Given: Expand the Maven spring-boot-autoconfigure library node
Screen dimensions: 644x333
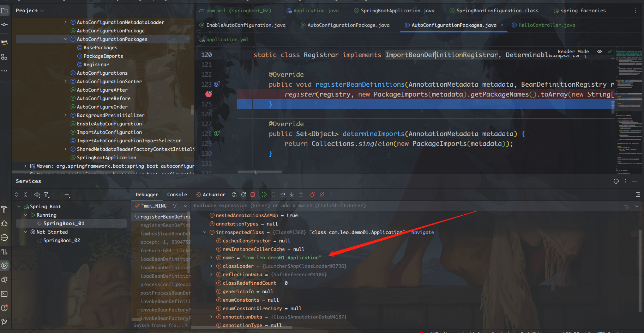Looking at the screenshot, I should (25, 166).
